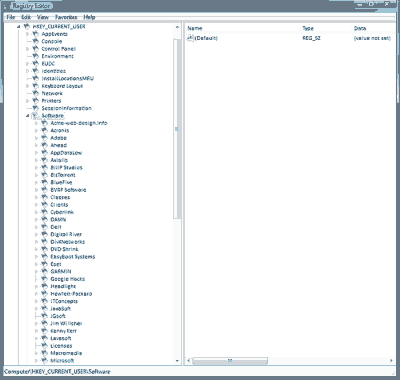Click the JavaSoft key folder icon
Screen dimensions: 400x380
[x=45, y=308]
